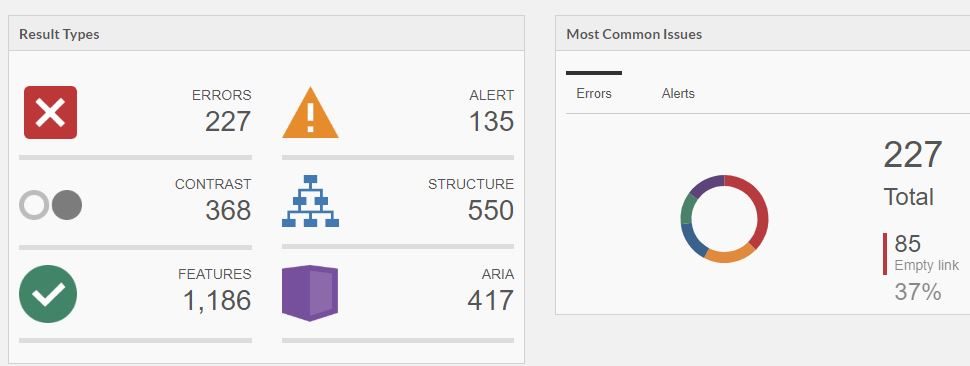Viewport: 970px width, 366px height.
Task: Switch to the Errors tab
Action: coord(594,93)
